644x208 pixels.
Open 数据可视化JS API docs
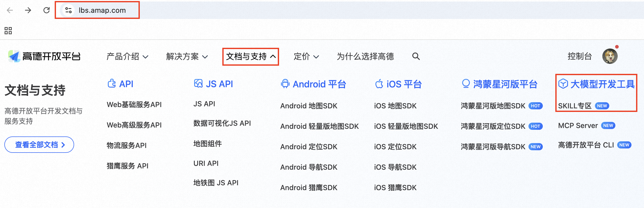pos(222,123)
